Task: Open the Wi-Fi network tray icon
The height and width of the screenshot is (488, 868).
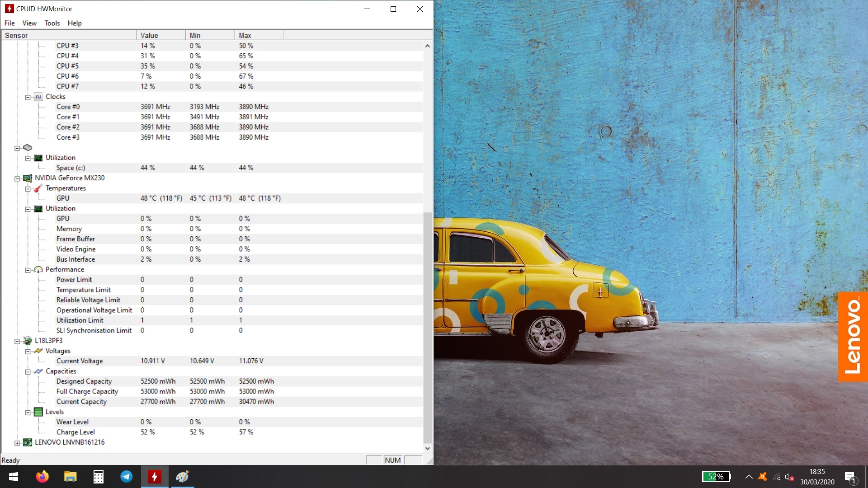Action: click(777, 477)
